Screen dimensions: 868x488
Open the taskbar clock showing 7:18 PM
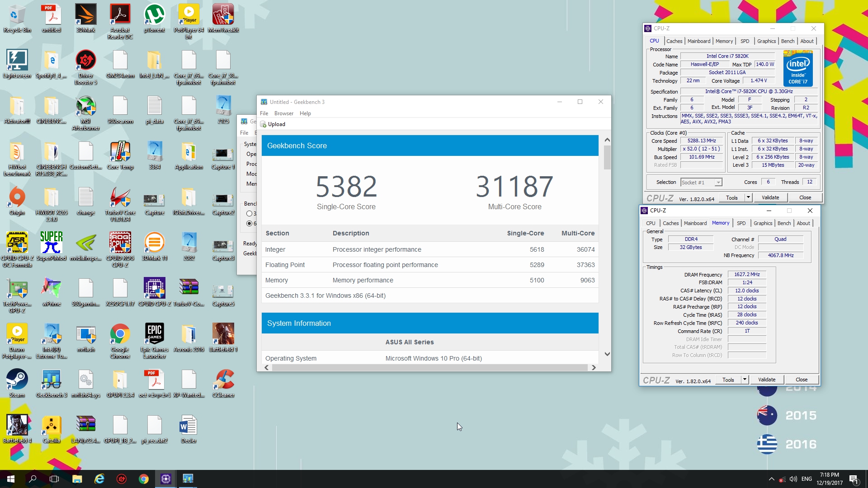pyautogui.click(x=830, y=479)
